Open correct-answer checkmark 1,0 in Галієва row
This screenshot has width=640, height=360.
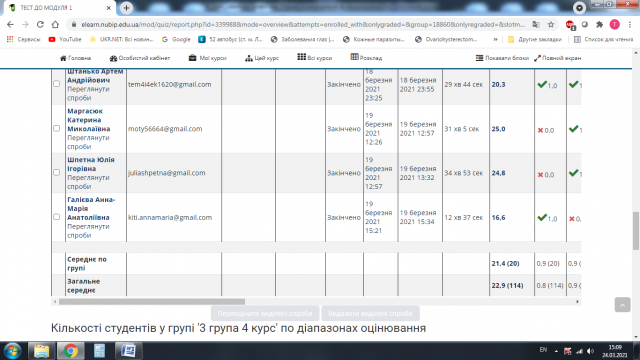pyautogui.click(x=547, y=218)
